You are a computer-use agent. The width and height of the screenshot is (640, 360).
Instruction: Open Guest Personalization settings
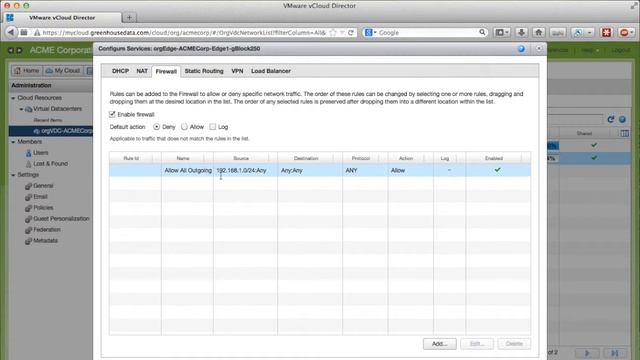pyautogui.click(x=61, y=219)
